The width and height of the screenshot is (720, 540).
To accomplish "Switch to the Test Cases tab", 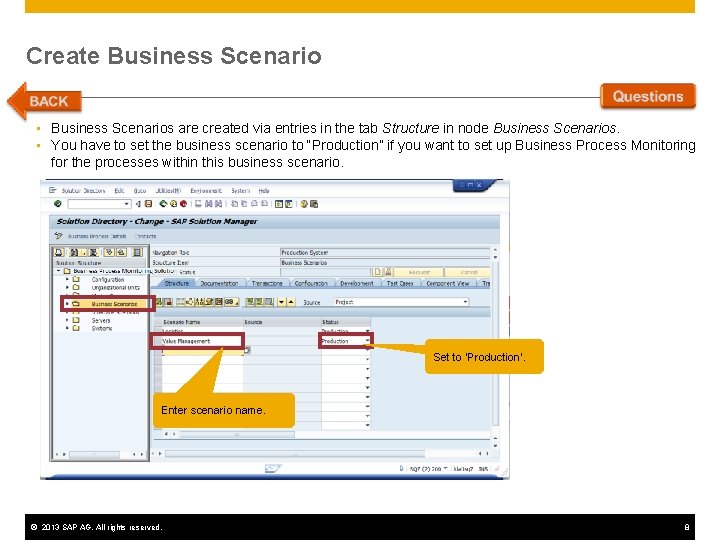I will coord(399,283).
